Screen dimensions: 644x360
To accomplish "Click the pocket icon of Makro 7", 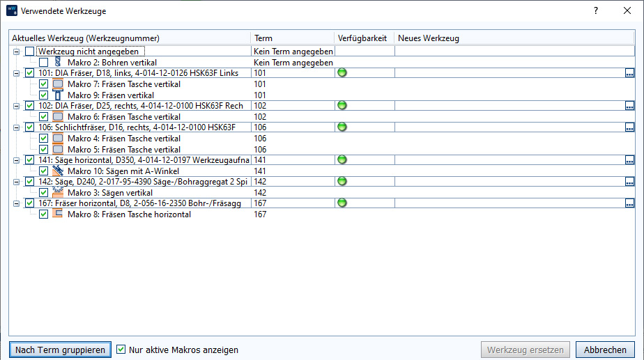I will click(58, 84).
